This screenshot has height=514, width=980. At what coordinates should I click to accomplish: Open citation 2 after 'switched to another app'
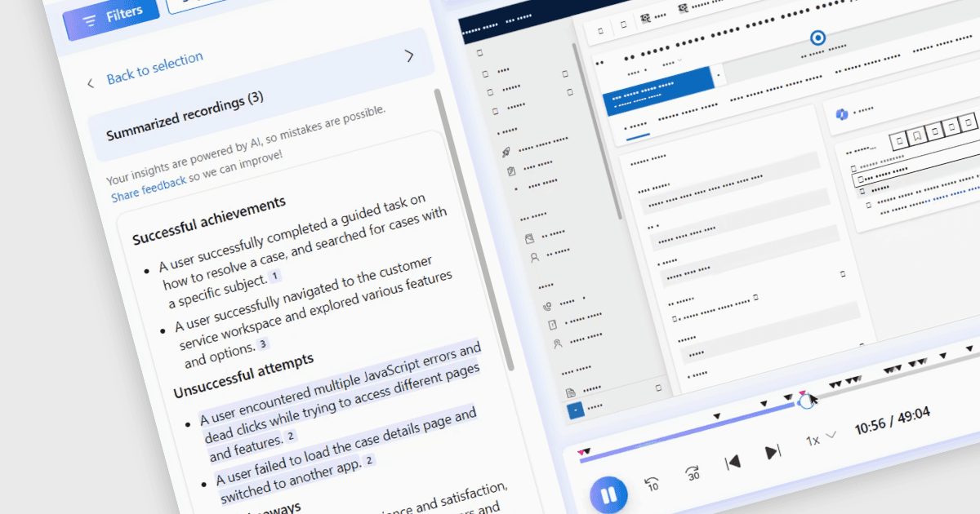click(368, 460)
